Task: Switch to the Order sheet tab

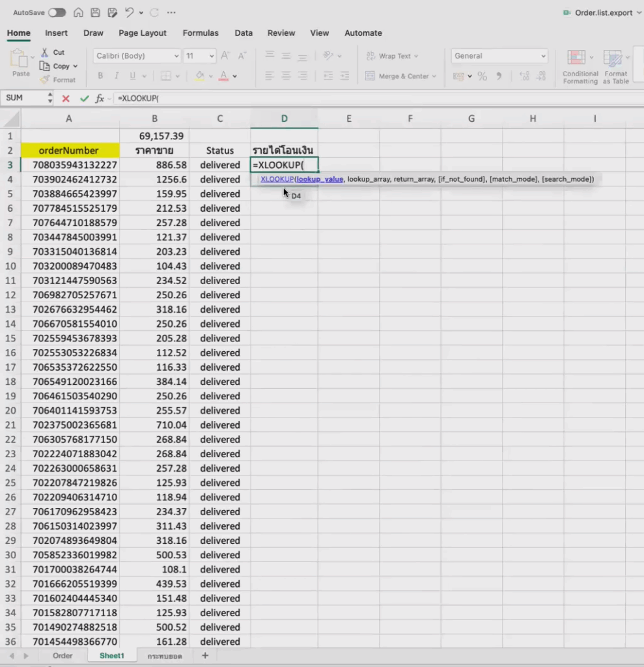Action: tap(63, 655)
